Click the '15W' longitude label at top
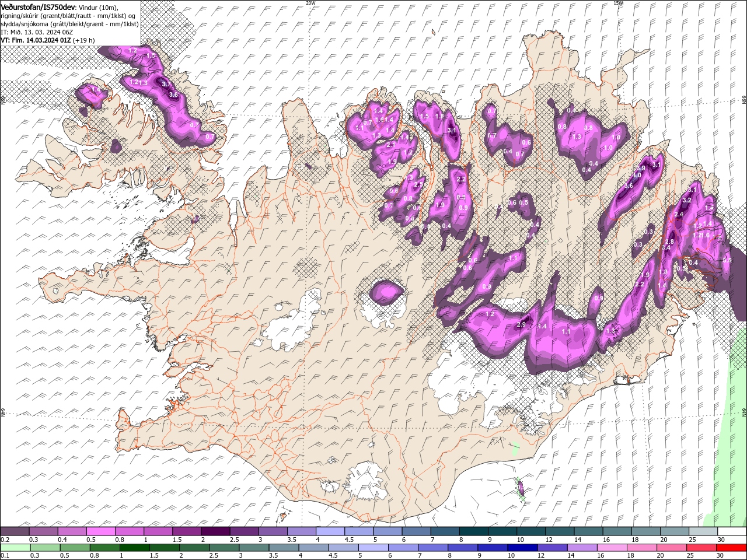The image size is (747, 560). tap(618, 3)
